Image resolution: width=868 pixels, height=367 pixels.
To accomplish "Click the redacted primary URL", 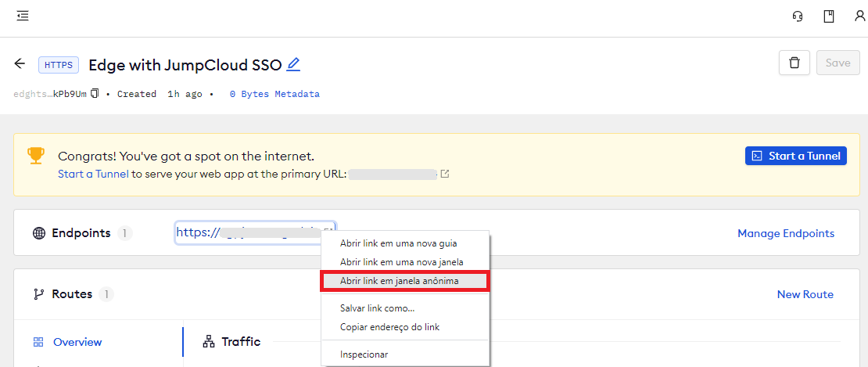I will [393, 174].
